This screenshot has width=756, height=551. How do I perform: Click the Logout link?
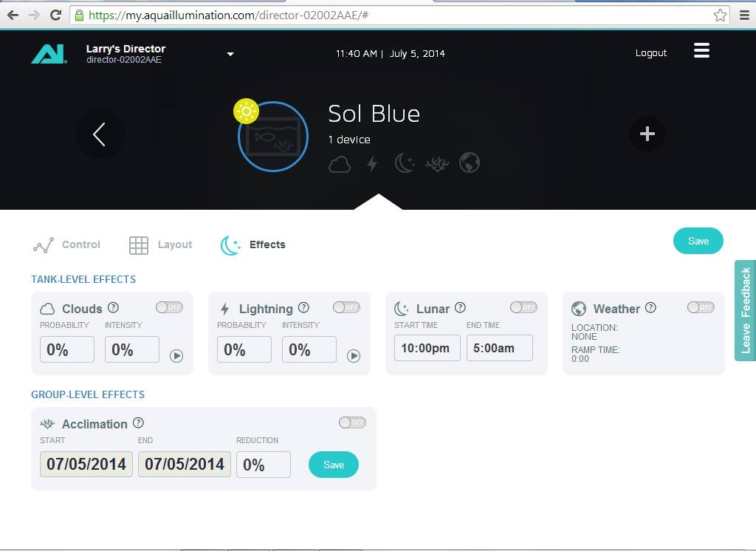coord(651,53)
